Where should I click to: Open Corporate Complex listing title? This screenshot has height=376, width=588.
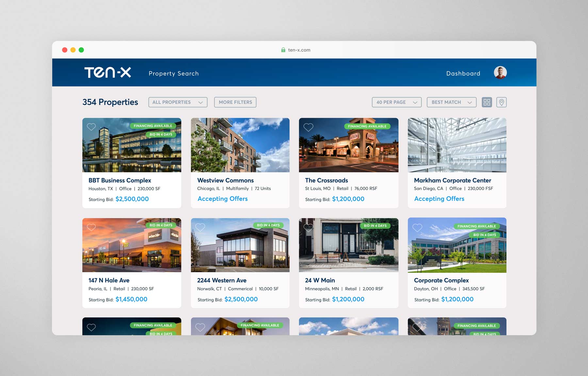coord(441,280)
